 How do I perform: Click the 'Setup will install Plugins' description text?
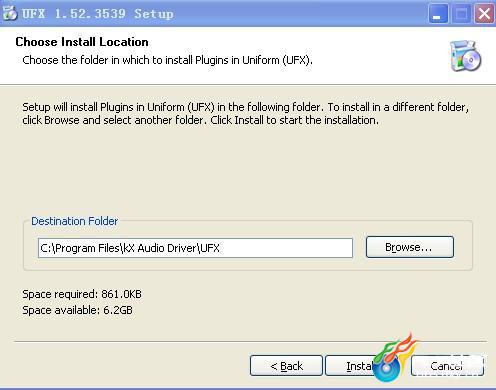click(245, 114)
